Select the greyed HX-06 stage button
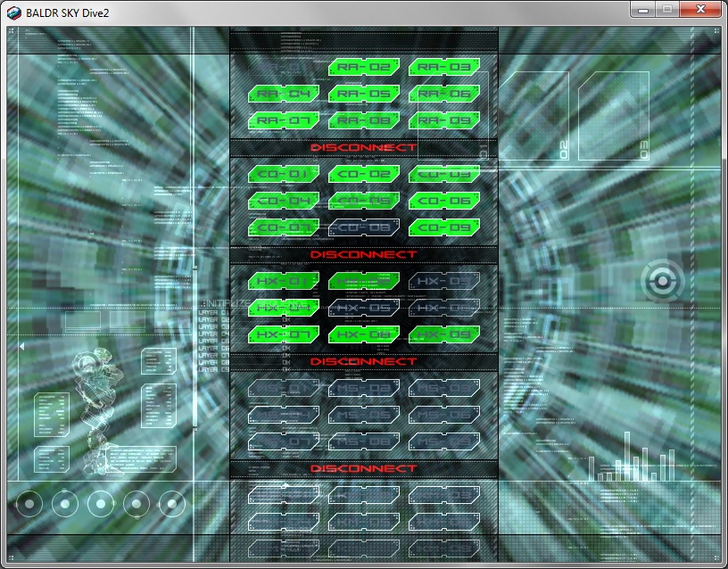 (x=444, y=308)
